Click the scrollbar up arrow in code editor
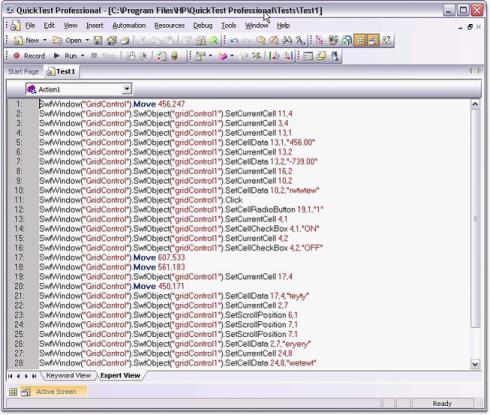 [475, 104]
